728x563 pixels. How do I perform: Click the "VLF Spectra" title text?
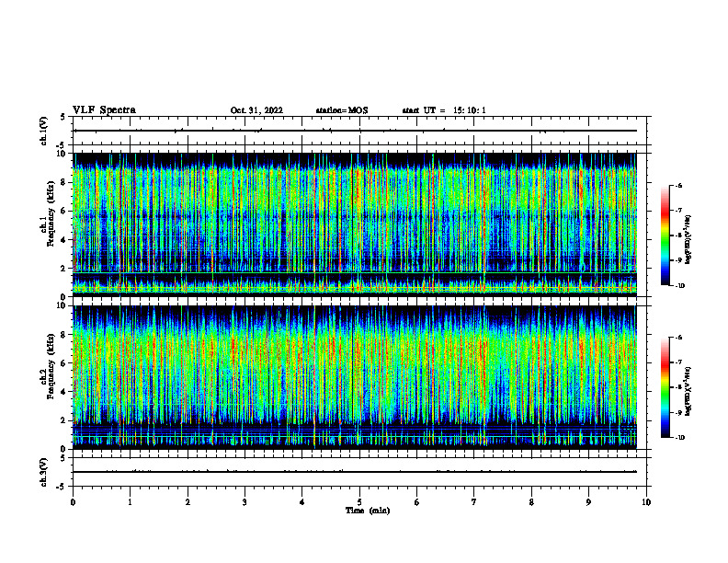click(x=104, y=110)
